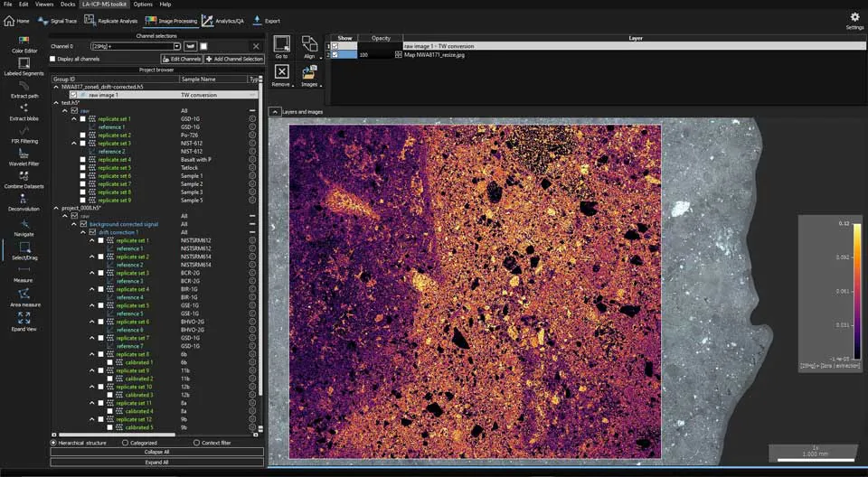Select the Categorized radio option
868x477 pixels.
(x=126, y=443)
